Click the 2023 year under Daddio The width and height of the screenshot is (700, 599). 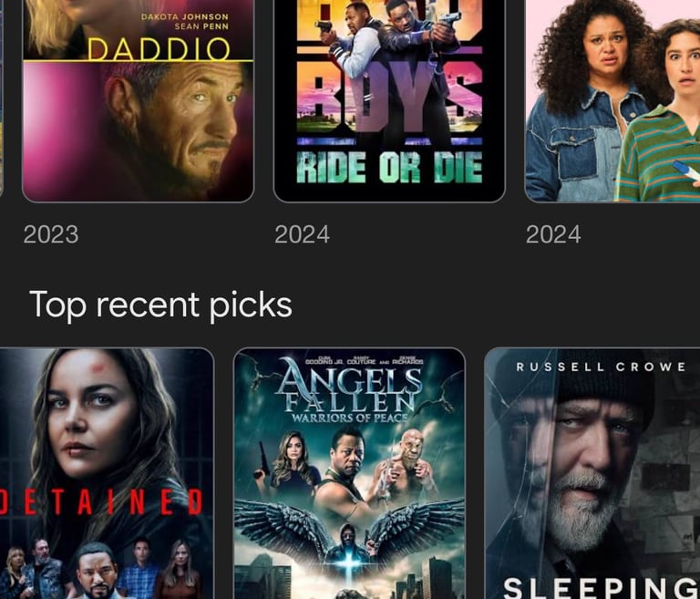coord(51,234)
